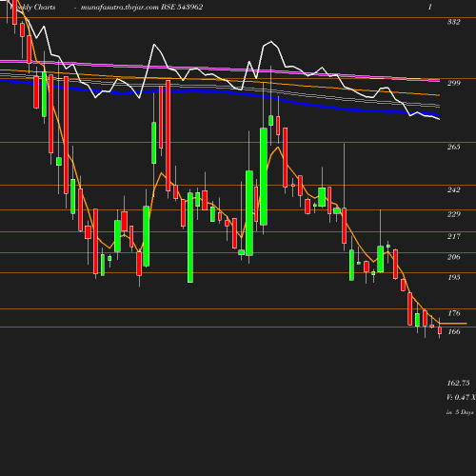Click the 299 price axis label
Screen dimensions: 476x476
click(453, 83)
